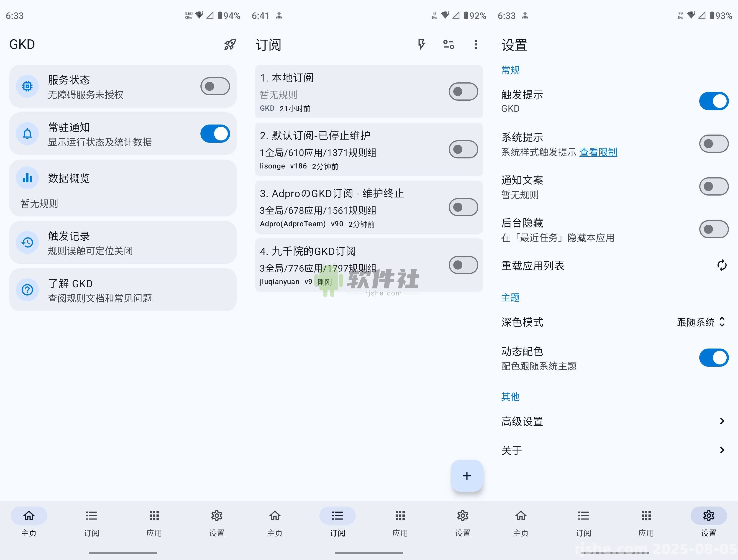
Task: Enable the 服务状态 accessibility toggle
Action: pos(215,86)
